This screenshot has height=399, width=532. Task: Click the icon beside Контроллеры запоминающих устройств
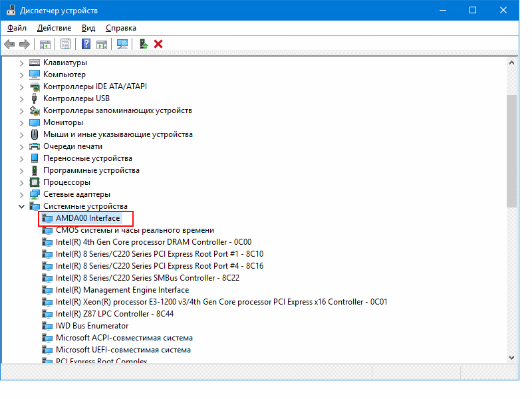35,110
